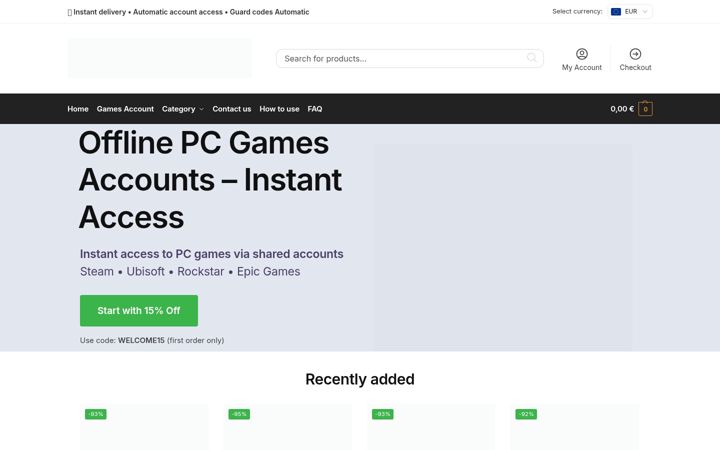Click the EU flag currency icon
This screenshot has width=720, height=450.
coord(616,11)
